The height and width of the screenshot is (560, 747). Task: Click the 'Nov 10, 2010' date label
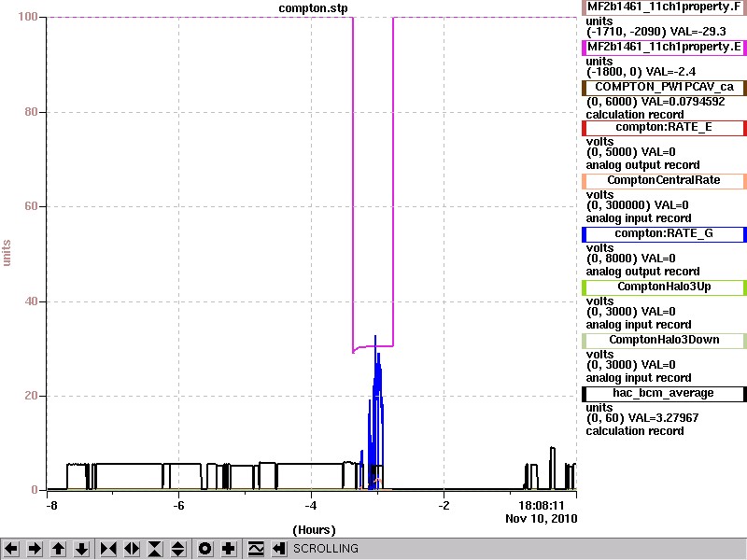pos(542,519)
